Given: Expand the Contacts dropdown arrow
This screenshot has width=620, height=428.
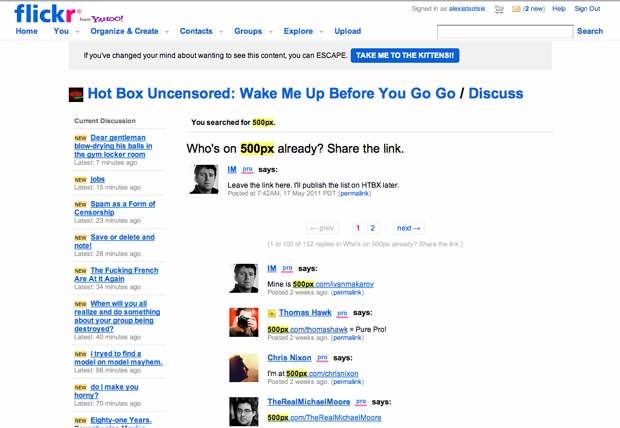Looking at the screenshot, I should (x=221, y=32).
